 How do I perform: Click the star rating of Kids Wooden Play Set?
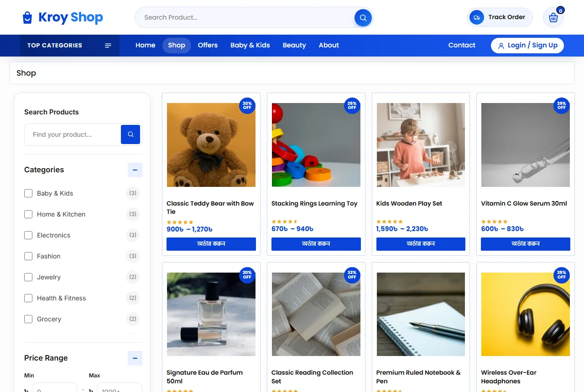point(390,222)
